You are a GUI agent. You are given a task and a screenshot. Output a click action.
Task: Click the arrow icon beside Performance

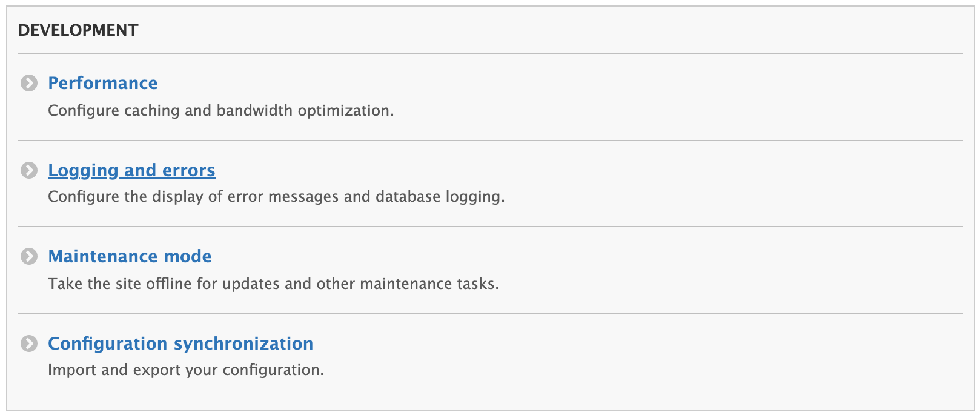pos(29,83)
